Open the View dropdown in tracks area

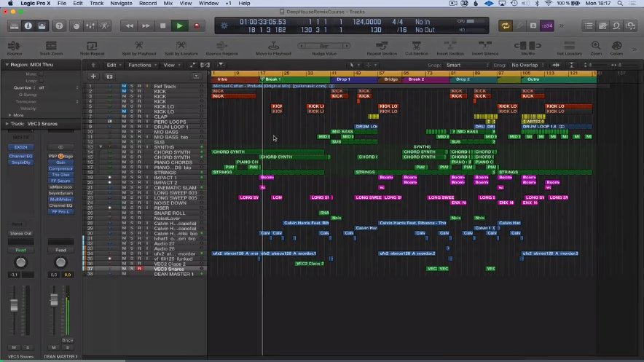tap(172, 66)
